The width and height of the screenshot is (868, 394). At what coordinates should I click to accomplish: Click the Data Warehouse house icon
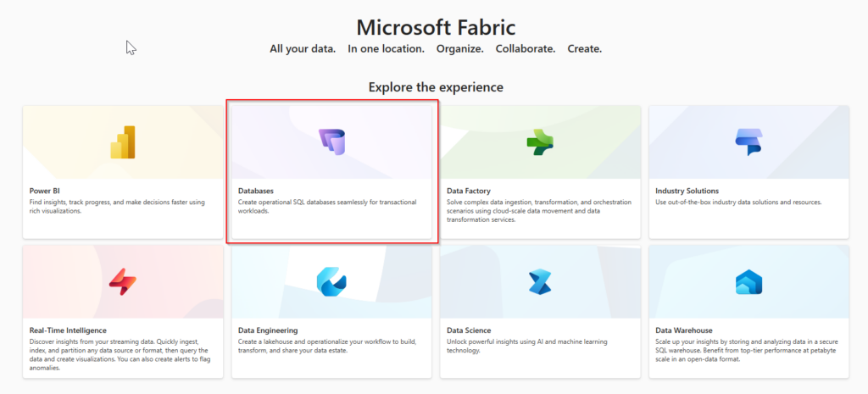[748, 282]
